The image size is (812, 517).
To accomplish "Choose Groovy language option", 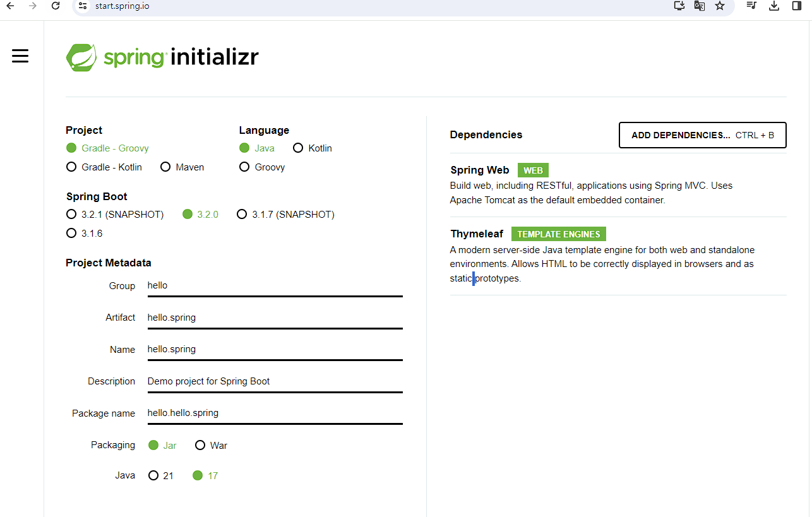I will click(x=262, y=167).
